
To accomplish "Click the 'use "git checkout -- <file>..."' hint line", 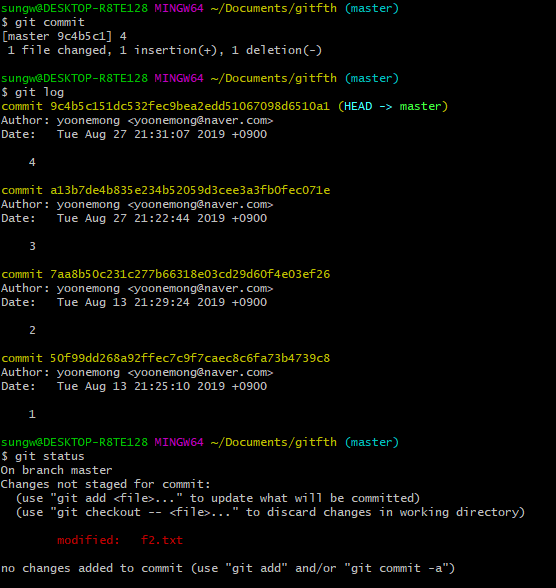I will tap(270, 512).
